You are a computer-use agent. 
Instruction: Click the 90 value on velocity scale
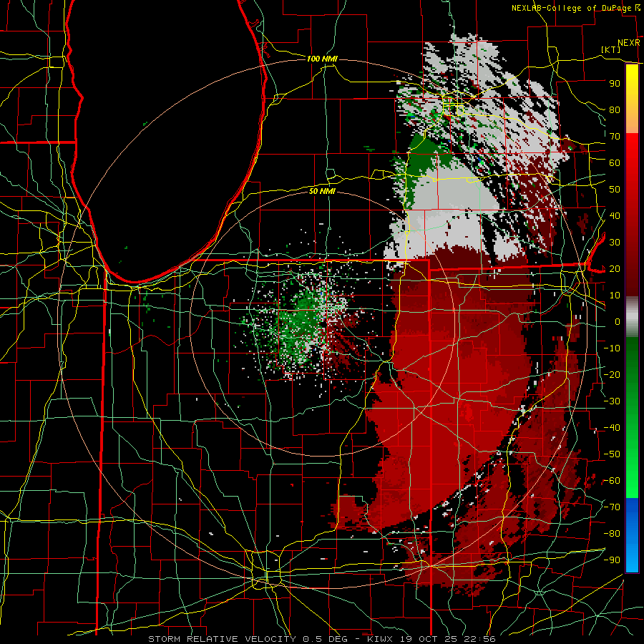pos(615,84)
